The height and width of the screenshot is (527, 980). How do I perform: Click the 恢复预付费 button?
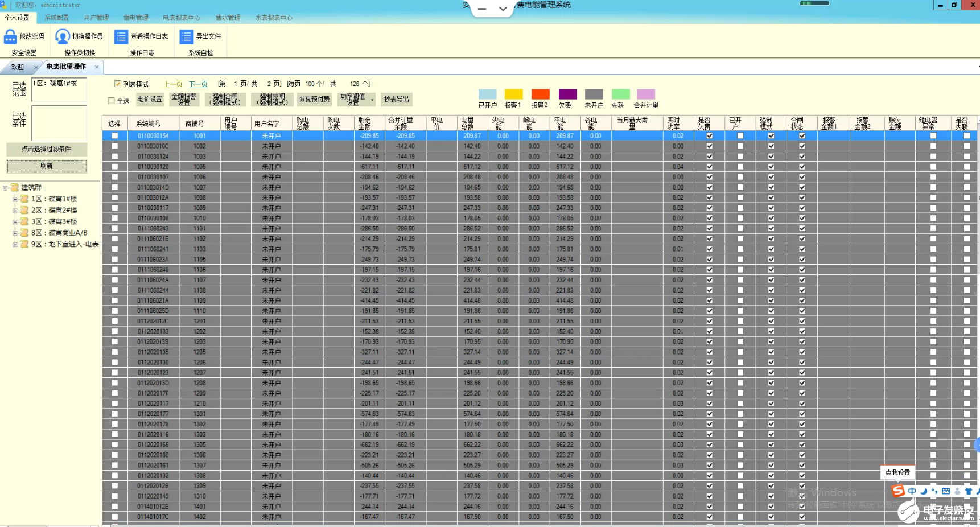click(314, 99)
